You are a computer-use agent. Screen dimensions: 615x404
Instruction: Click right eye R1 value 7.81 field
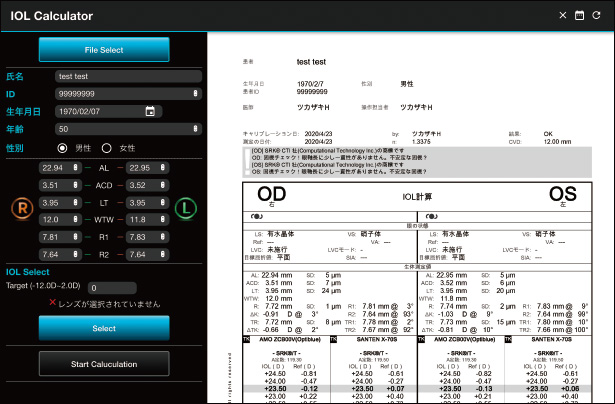point(60,237)
